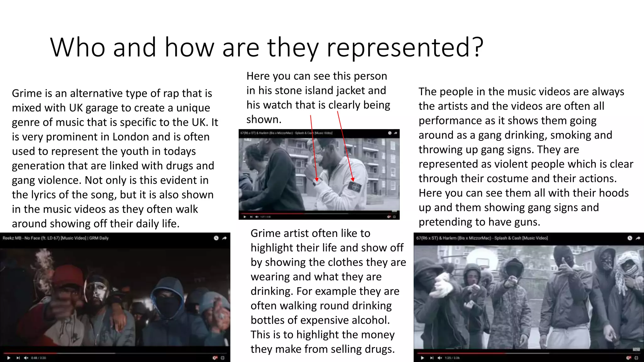Select the bottom-right hooded group video frame

tap(529, 297)
